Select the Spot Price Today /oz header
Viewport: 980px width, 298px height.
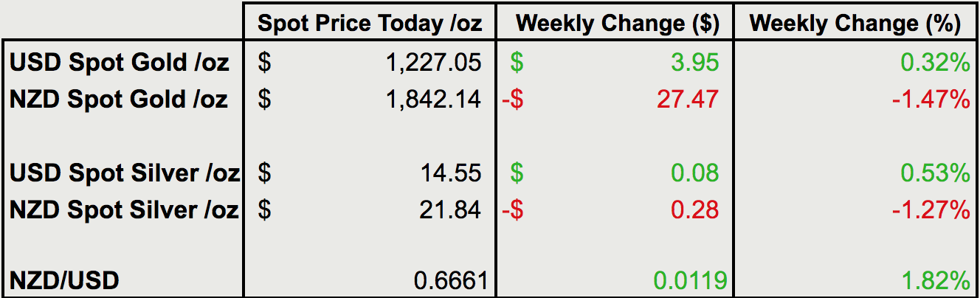tap(370, 24)
